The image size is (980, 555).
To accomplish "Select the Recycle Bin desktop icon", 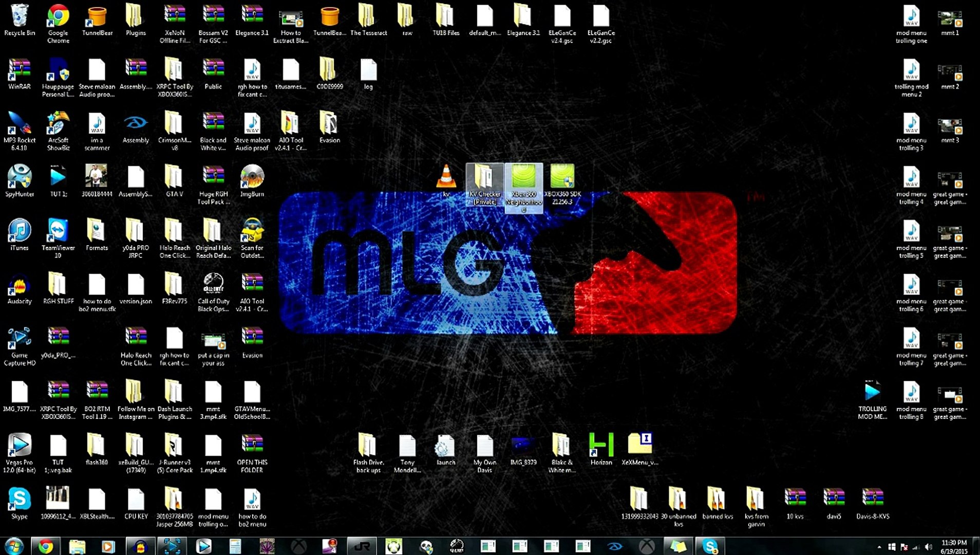I will pyautogui.click(x=20, y=21).
